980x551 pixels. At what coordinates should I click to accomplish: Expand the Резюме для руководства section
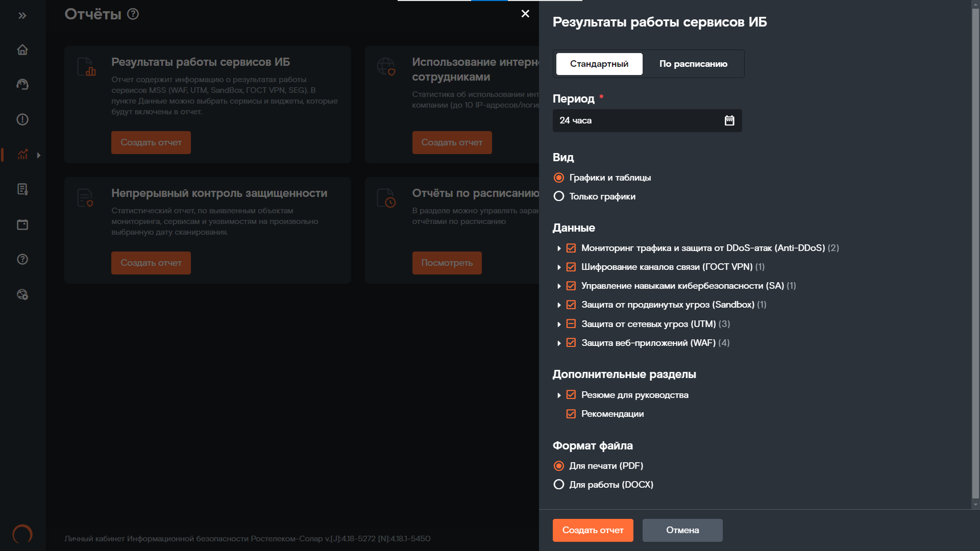[559, 395]
